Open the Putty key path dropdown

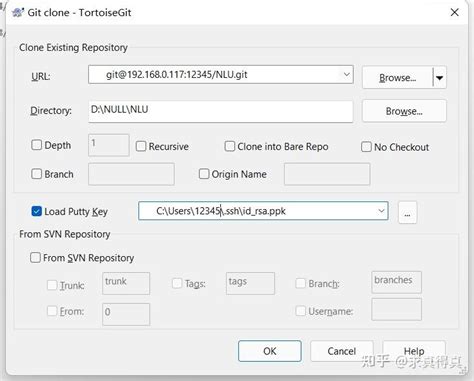[381, 211]
